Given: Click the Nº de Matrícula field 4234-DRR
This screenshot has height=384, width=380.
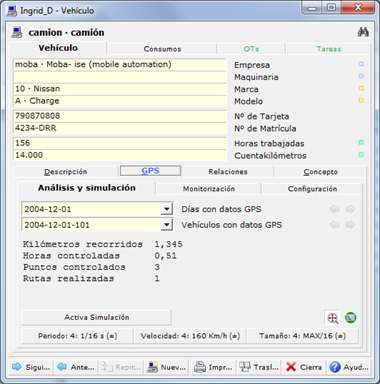Looking at the screenshot, I should [120, 128].
